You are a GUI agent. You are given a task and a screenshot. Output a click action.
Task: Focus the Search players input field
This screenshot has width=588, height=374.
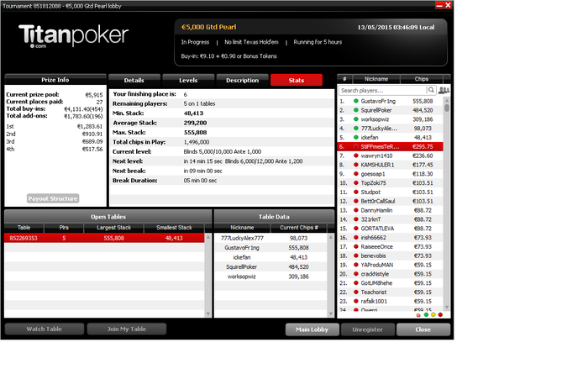382,91
